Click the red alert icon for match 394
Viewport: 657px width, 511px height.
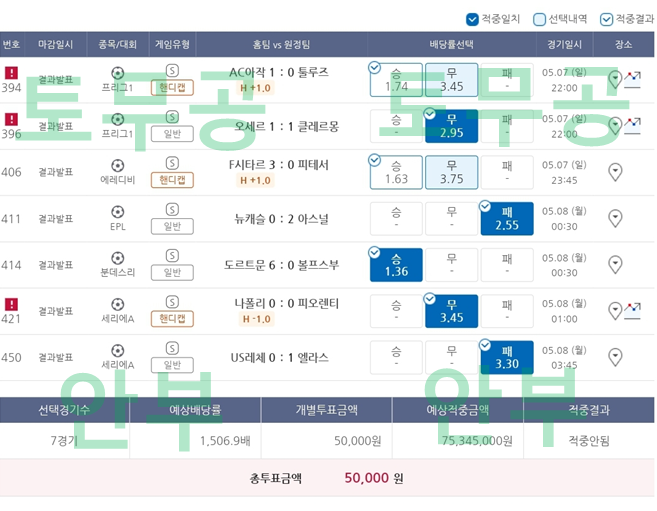(12, 73)
